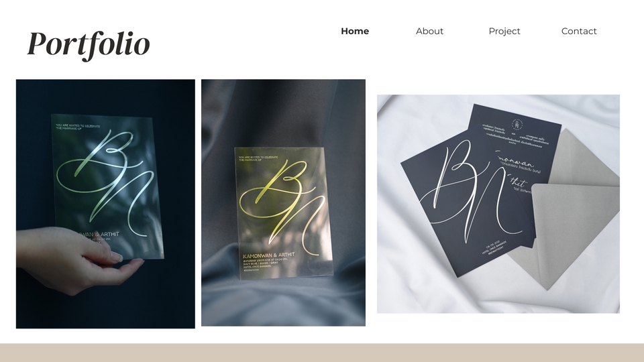Open the Home navigation link
The image size is (644, 362).
[x=355, y=32]
